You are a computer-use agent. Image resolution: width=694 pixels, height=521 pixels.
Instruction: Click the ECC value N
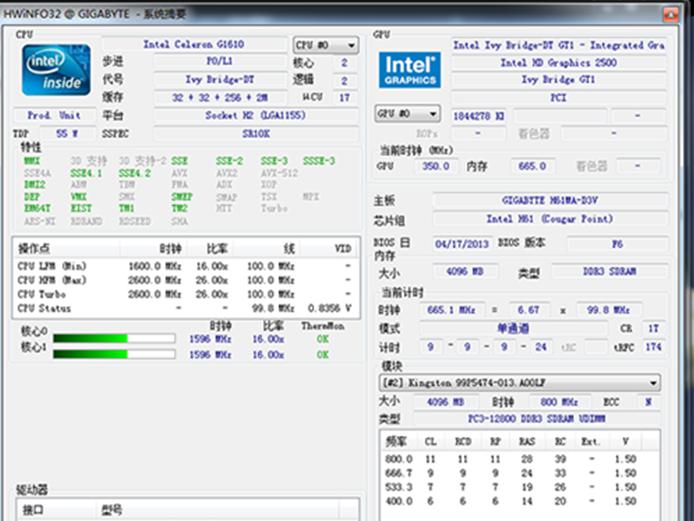[x=648, y=402]
